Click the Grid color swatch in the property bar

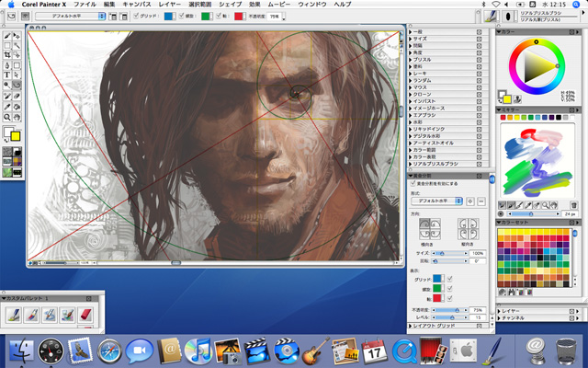[169, 17]
